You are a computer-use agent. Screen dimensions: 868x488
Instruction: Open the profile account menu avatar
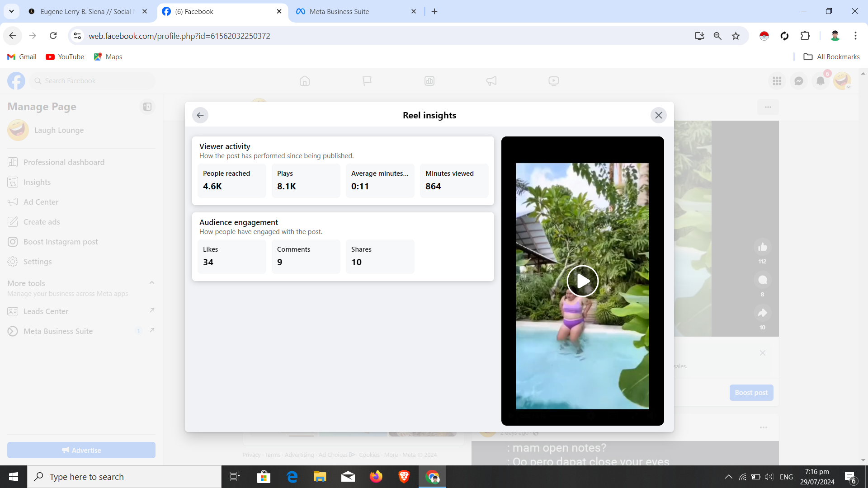coord(842,81)
